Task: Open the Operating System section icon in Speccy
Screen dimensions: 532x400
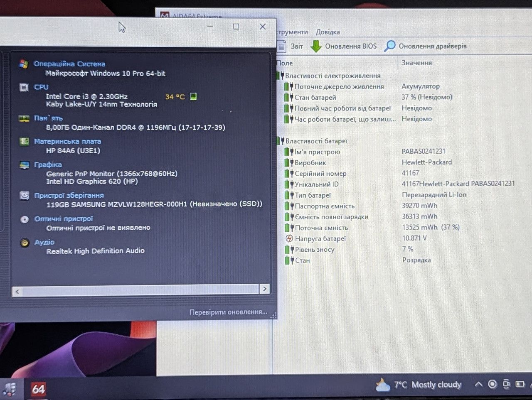Action: (x=24, y=64)
